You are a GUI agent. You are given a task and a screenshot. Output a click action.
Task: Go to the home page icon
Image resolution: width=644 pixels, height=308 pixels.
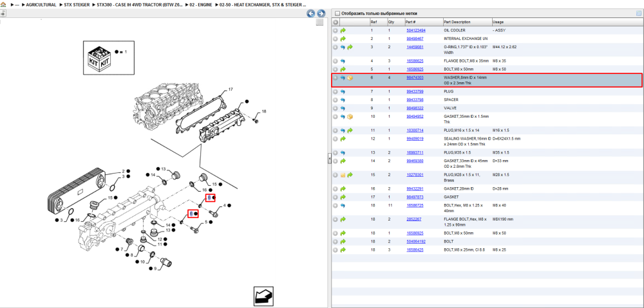3,5
